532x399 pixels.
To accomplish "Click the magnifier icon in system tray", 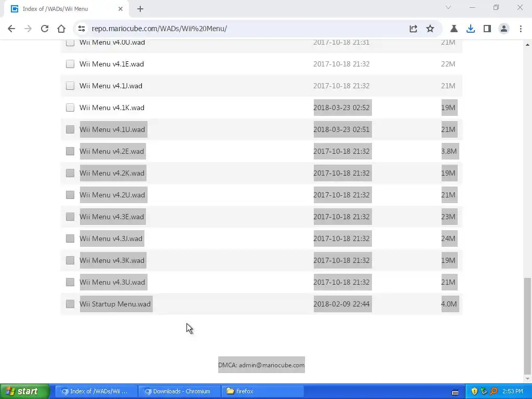I will click(x=494, y=391).
